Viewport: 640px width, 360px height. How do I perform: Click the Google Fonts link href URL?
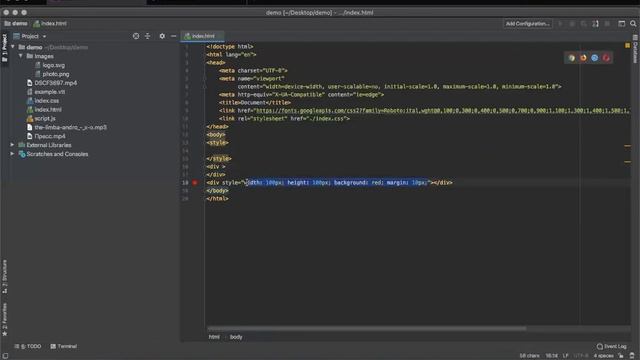tap(442, 111)
